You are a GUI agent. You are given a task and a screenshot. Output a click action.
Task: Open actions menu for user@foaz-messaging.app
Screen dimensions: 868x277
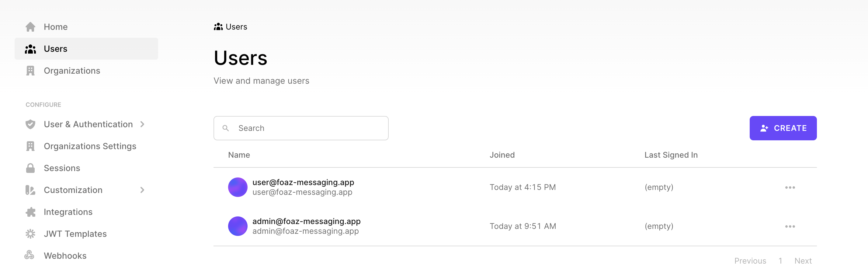(x=790, y=188)
